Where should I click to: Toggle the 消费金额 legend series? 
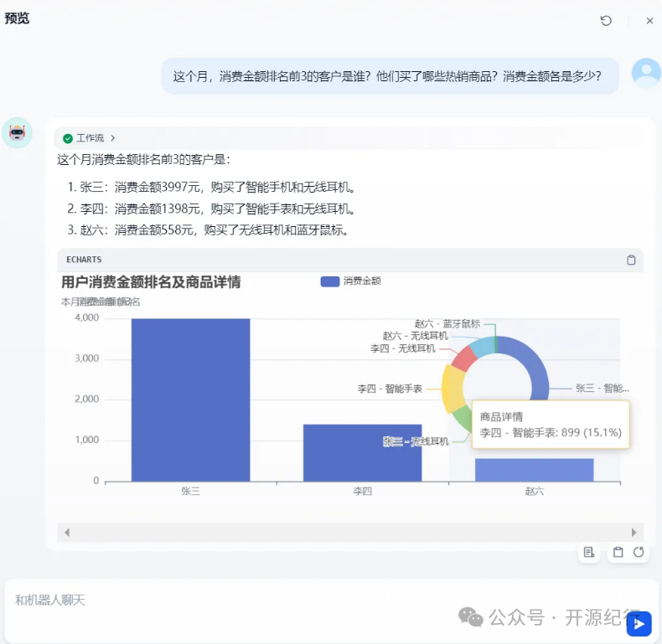click(350, 281)
